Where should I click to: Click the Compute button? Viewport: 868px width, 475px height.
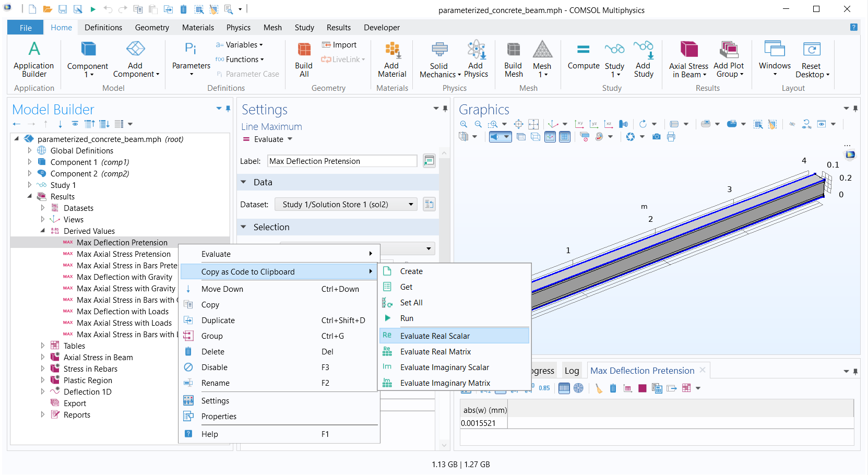584,56
